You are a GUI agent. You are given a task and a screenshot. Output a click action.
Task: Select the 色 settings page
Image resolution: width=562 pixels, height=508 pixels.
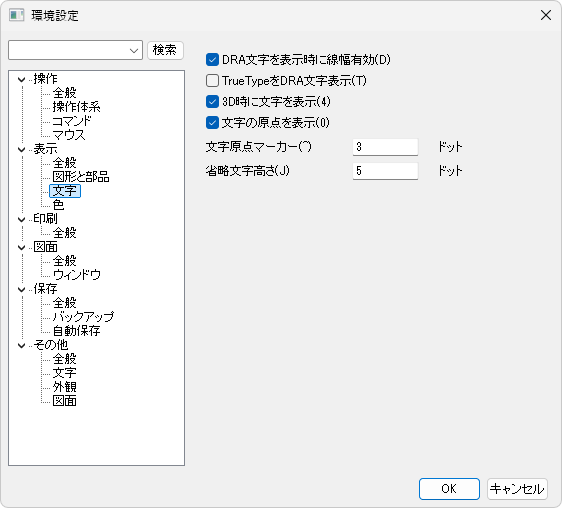click(58, 205)
